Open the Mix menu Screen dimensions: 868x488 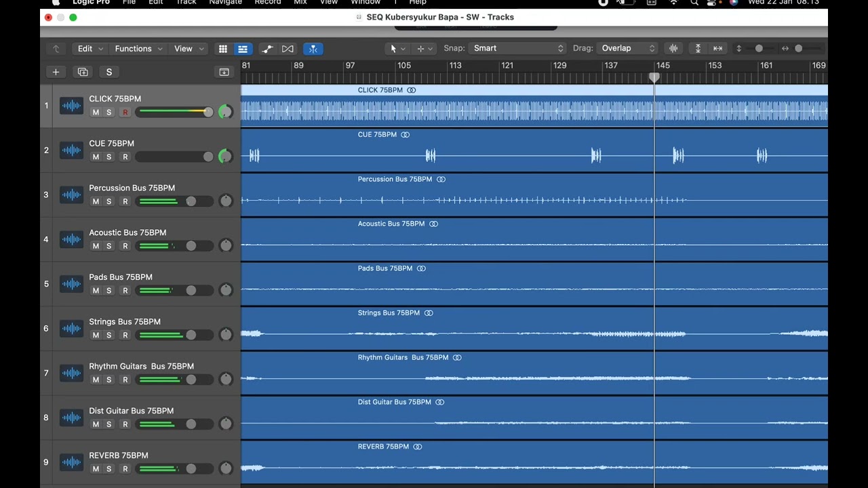(300, 3)
